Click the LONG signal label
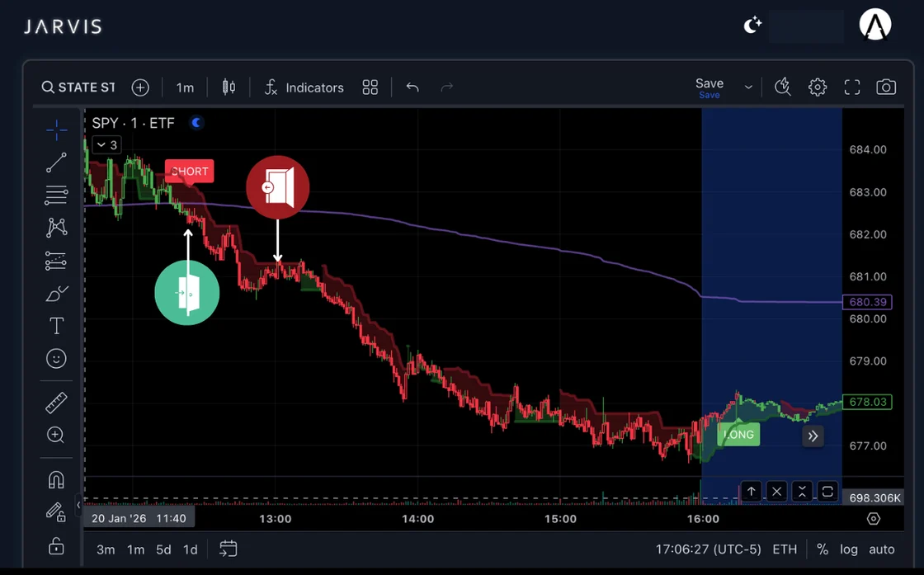This screenshot has height=575, width=924. pos(738,435)
